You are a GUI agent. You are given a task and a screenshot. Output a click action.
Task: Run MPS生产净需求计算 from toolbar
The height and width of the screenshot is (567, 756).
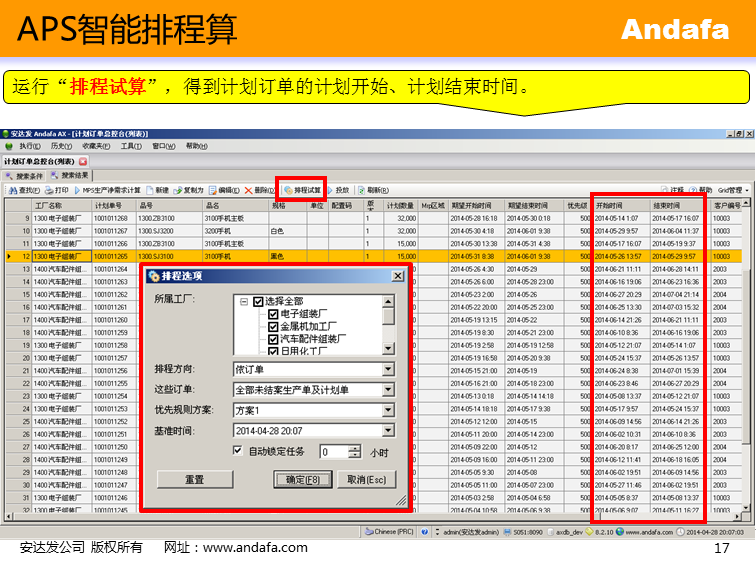point(111,190)
